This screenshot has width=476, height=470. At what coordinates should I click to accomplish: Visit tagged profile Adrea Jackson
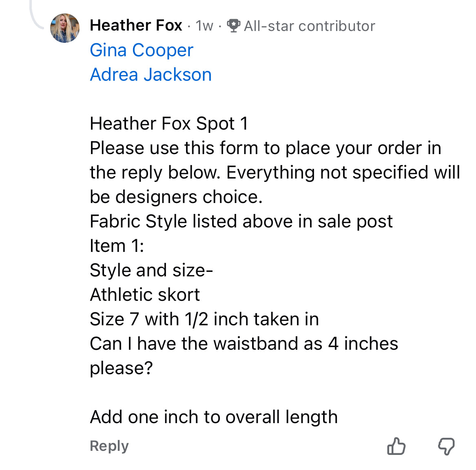(151, 75)
